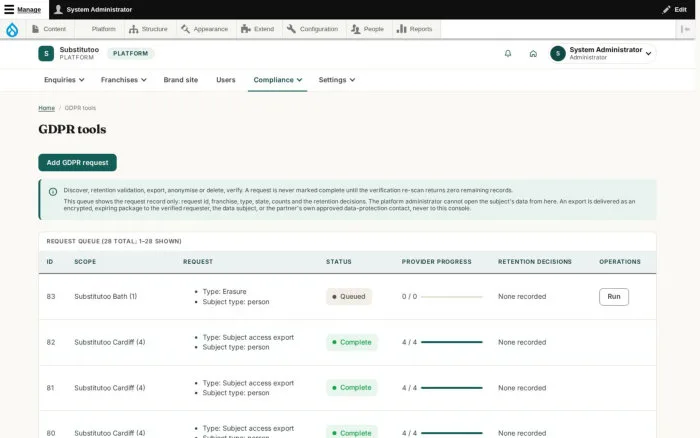Click the Complete badge for request 82
This screenshot has height=438, width=700.
coord(352,342)
